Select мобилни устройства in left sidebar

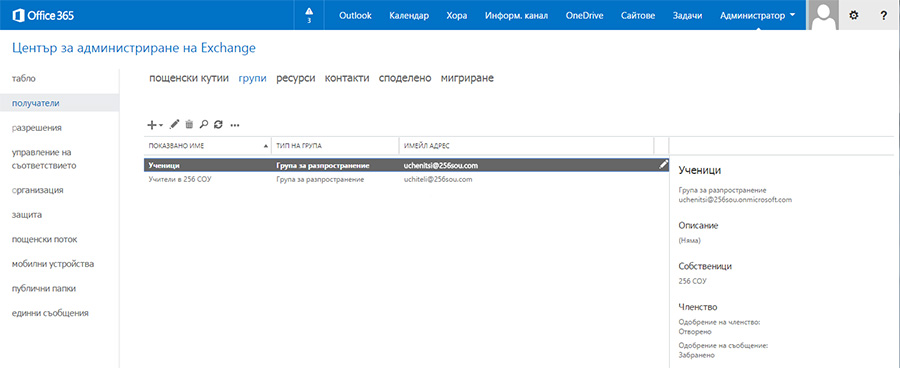tap(53, 264)
